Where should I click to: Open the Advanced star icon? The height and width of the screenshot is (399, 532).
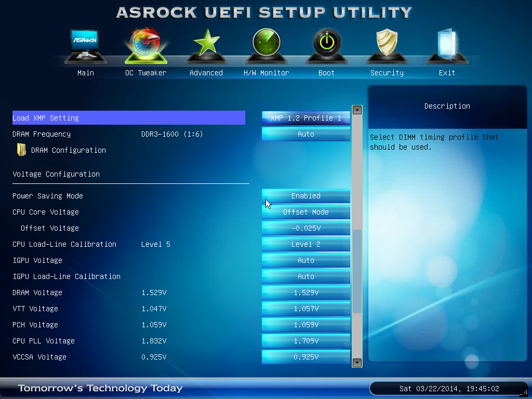pos(206,46)
